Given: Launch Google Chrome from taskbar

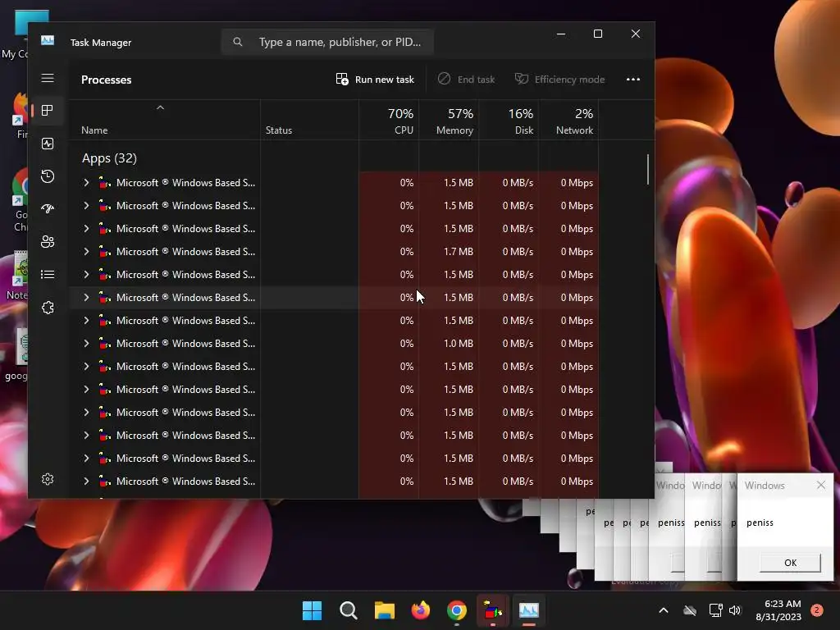Looking at the screenshot, I should [456, 610].
